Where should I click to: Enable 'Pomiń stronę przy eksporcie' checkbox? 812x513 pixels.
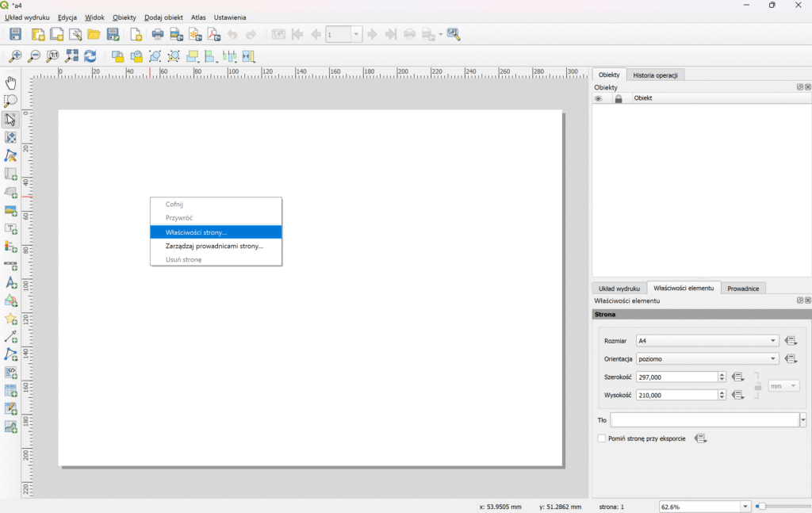[602, 438]
